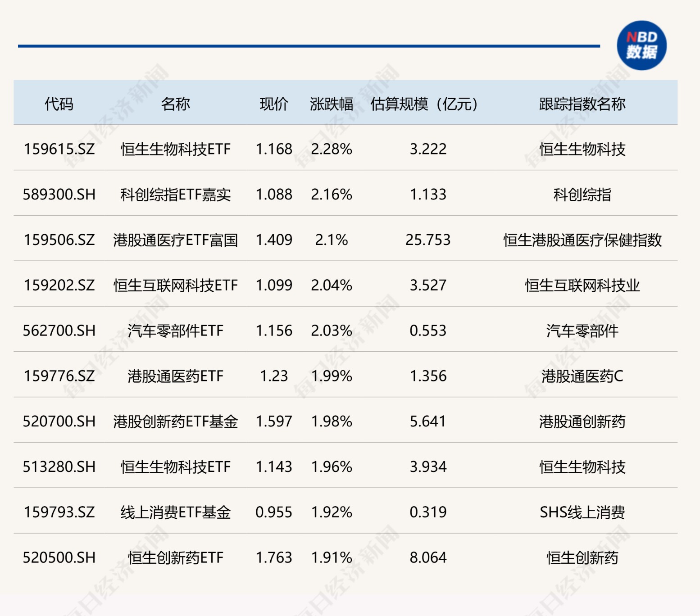Select code 562700.SH row

[x=59, y=331]
